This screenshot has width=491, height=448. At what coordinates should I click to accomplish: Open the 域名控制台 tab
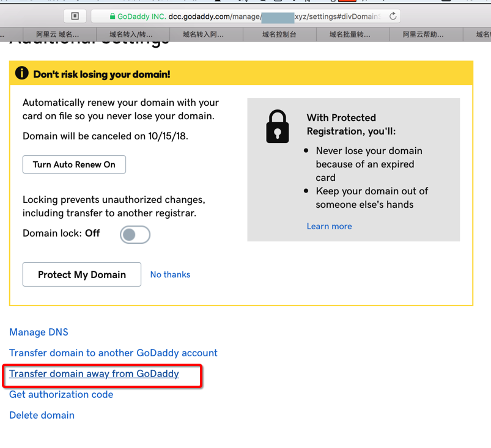279,35
